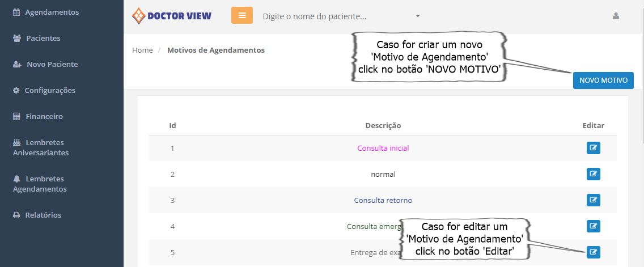Click the Doctor View logo
This screenshot has height=267, width=644.
click(x=171, y=16)
